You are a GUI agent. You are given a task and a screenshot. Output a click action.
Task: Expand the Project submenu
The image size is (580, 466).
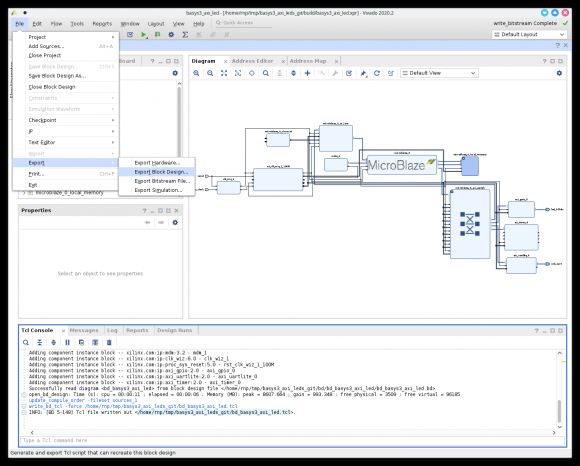click(x=71, y=37)
